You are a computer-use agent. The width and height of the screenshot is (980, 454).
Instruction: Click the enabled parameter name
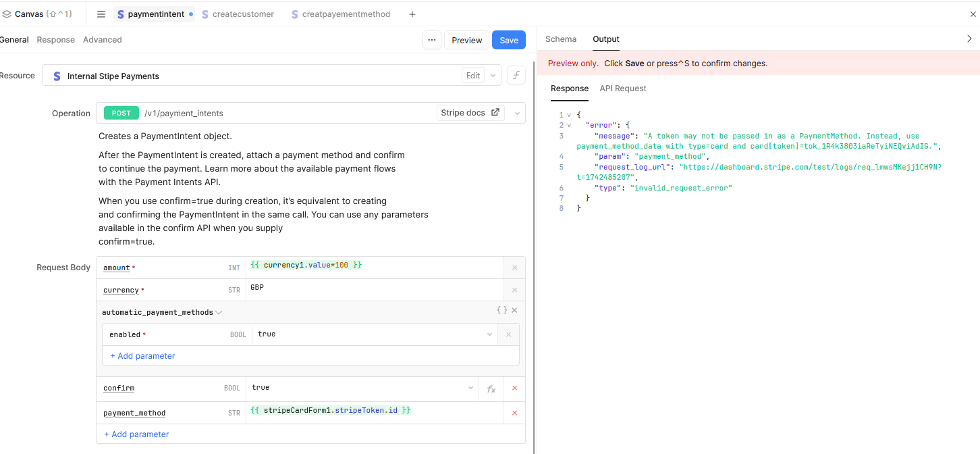pos(125,334)
